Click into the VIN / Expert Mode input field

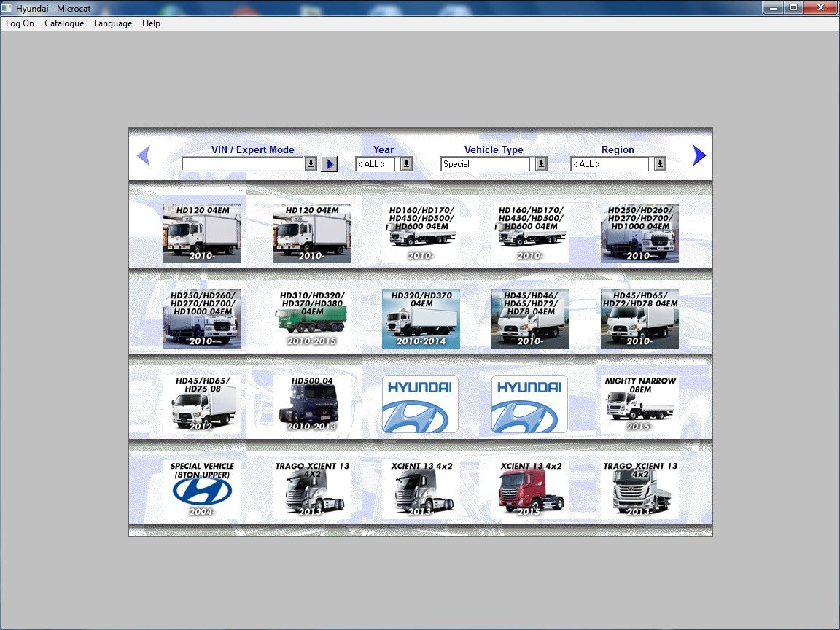click(x=243, y=164)
